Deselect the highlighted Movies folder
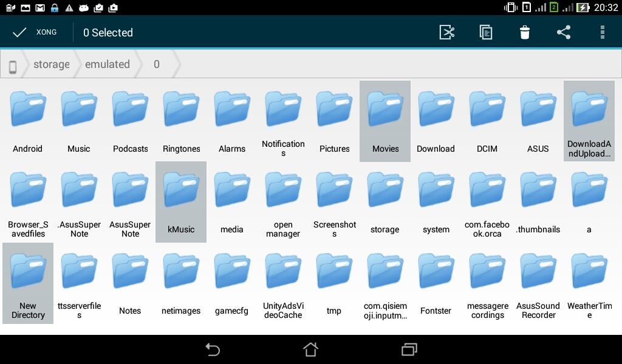The height and width of the screenshot is (364, 622). click(385, 121)
